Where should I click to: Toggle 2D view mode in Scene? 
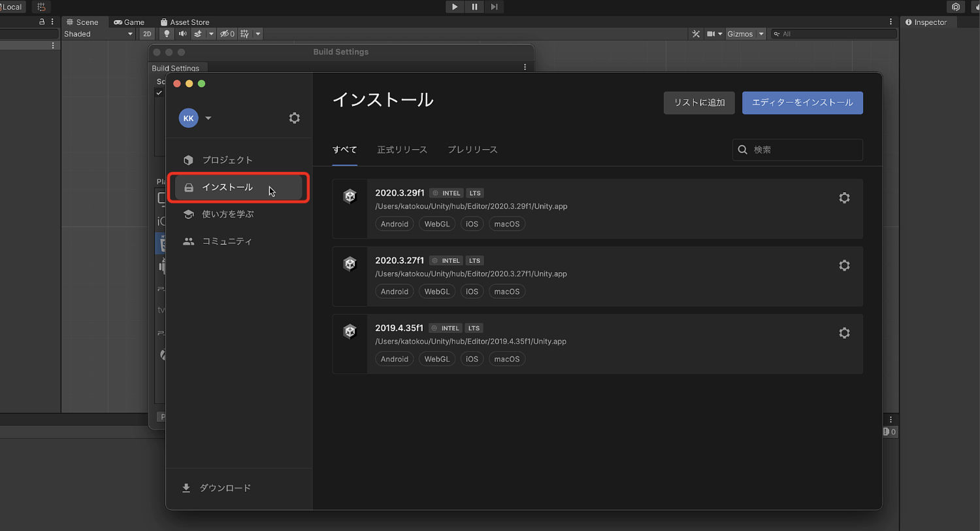click(147, 34)
